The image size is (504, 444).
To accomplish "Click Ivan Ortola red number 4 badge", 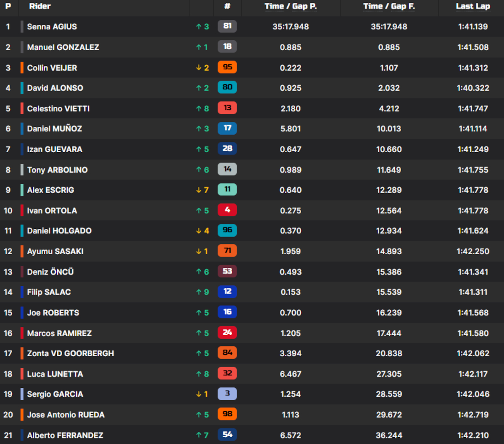I will pyautogui.click(x=227, y=210).
